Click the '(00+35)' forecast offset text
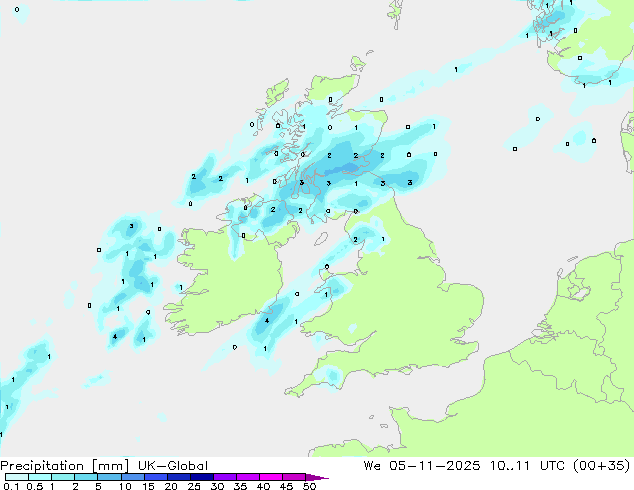 pyautogui.click(x=602, y=466)
